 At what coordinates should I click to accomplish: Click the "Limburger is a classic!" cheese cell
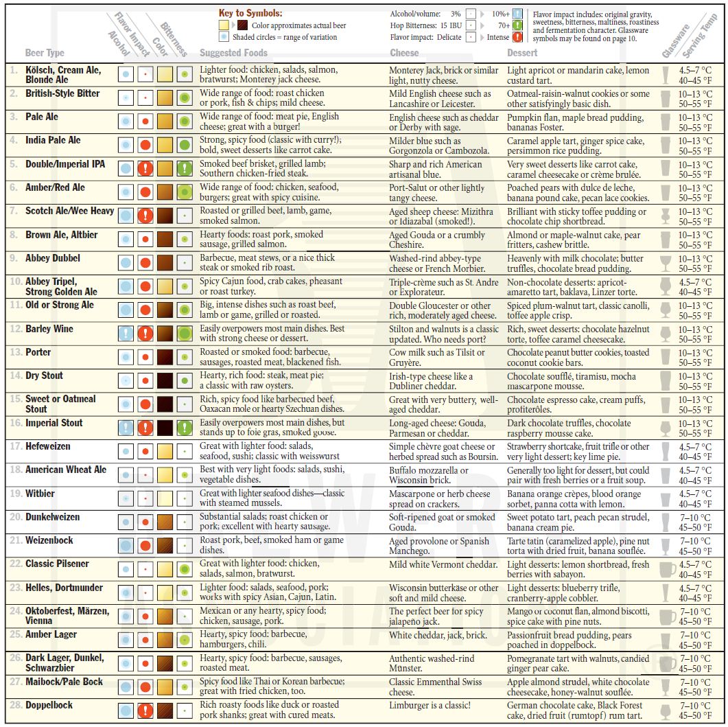430,705
